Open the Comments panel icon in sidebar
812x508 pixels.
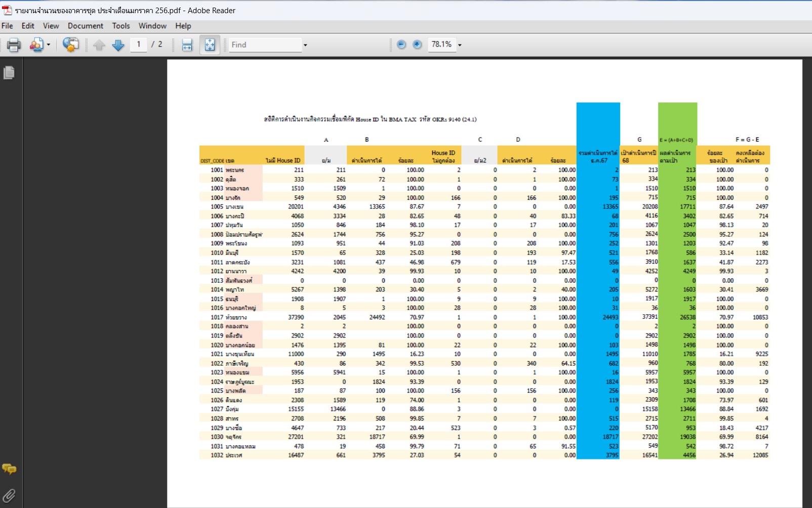tap(9, 469)
